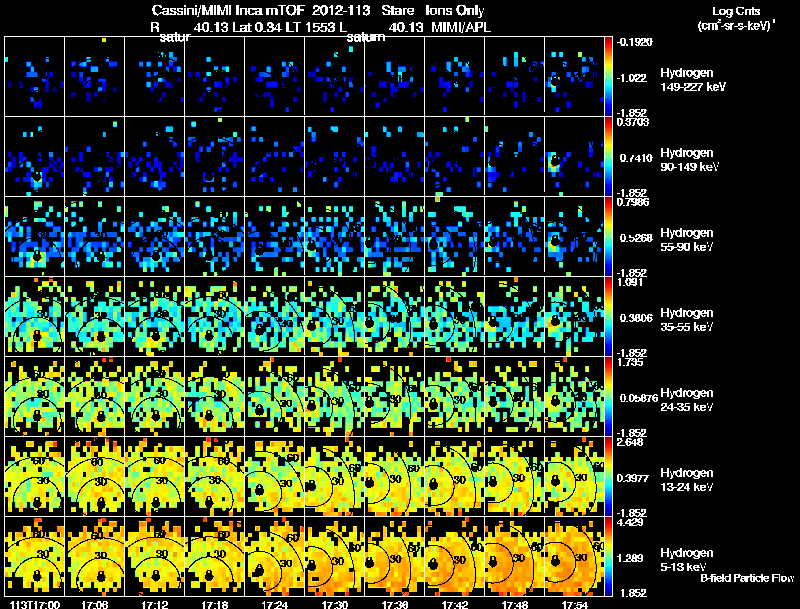The width and height of the screenshot is (800, 609).
Task: Open the 35-55 keV image panel at 17:42
Action: click(455, 316)
